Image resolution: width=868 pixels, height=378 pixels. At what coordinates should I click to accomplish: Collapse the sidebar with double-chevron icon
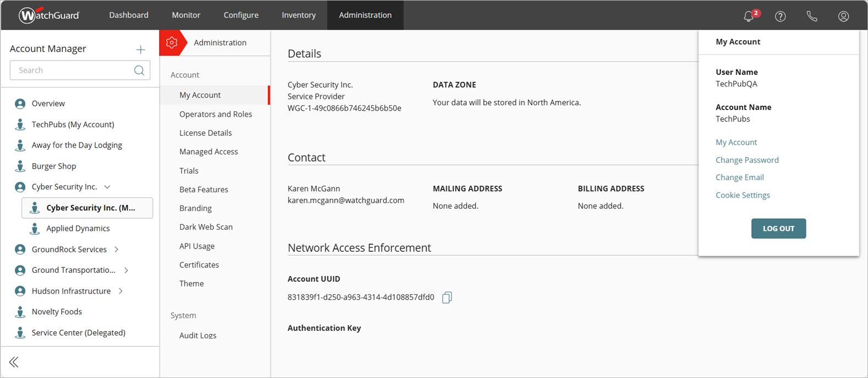point(14,362)
